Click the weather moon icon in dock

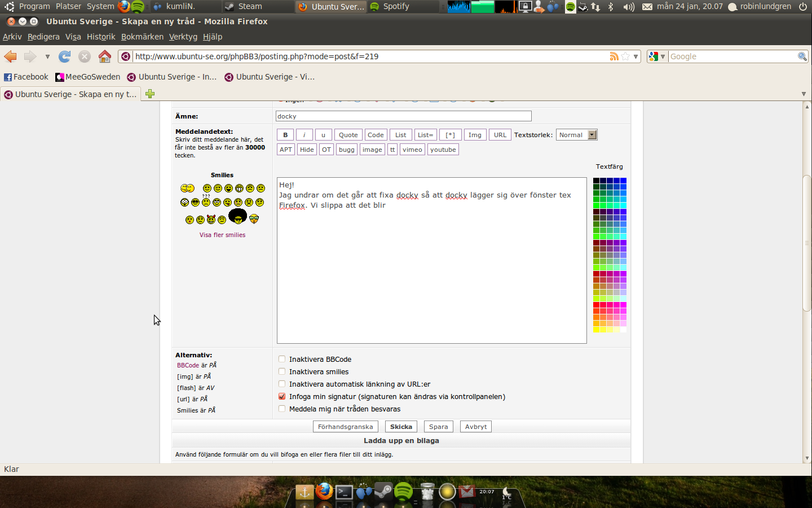[507, 493]
